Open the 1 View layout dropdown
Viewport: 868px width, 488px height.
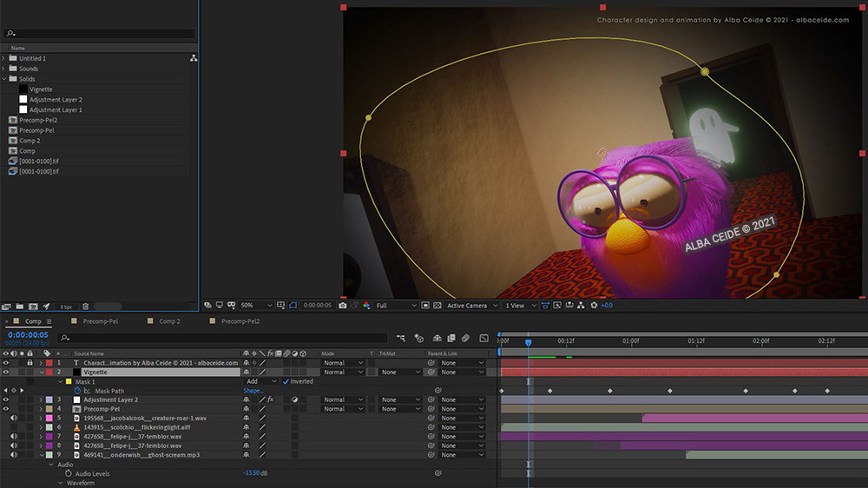coord(520,305)
